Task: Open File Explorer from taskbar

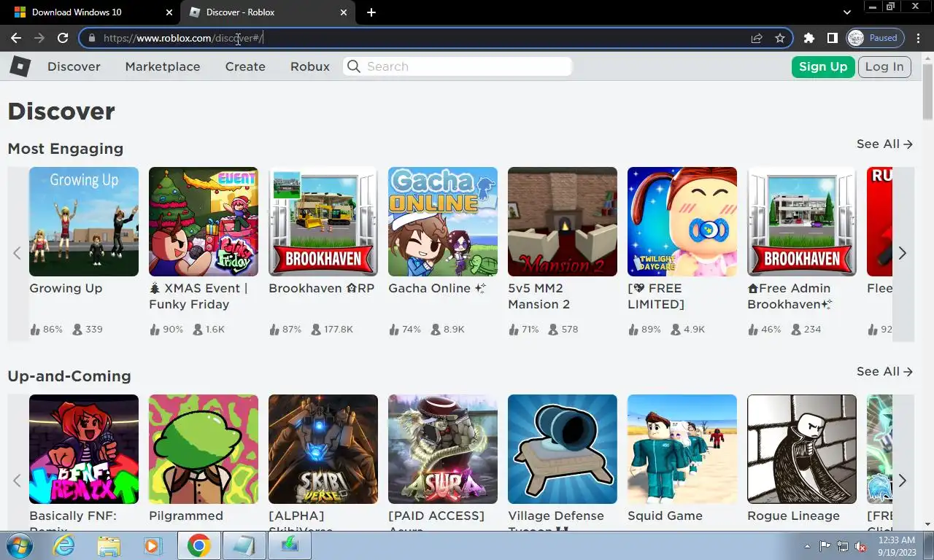Action: point(109,545)
